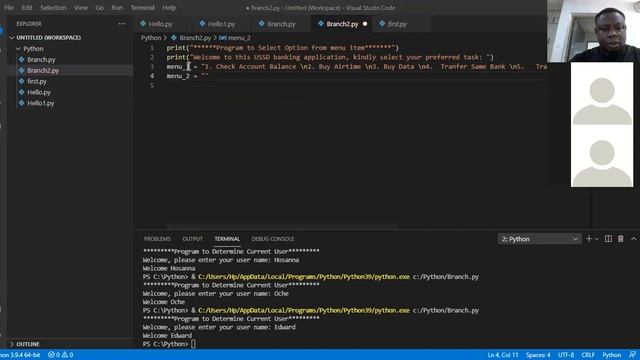Select the Branch2.py editor tab
Screen dimensions: 640x360
(342, 24)
